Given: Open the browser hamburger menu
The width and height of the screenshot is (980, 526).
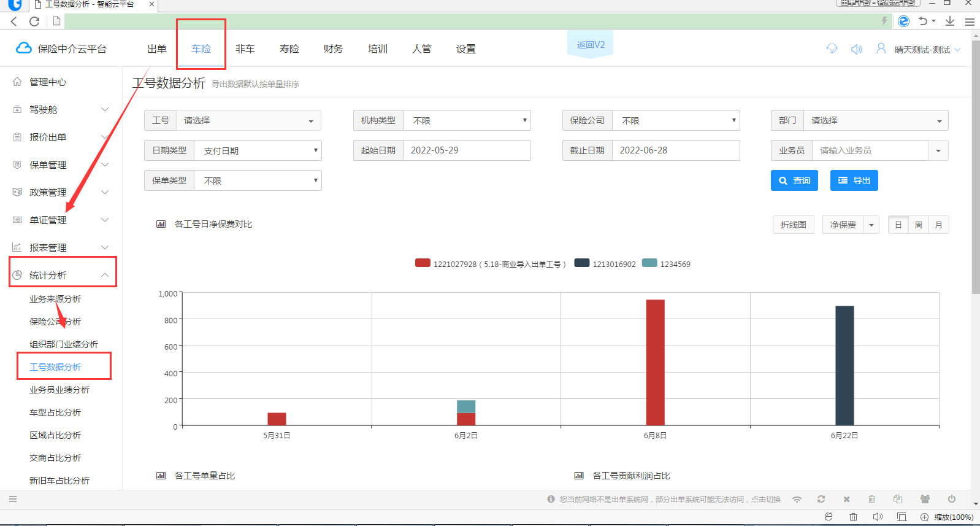Looking at the screenshot, I should pyautogui.click(x=970, y=21).
